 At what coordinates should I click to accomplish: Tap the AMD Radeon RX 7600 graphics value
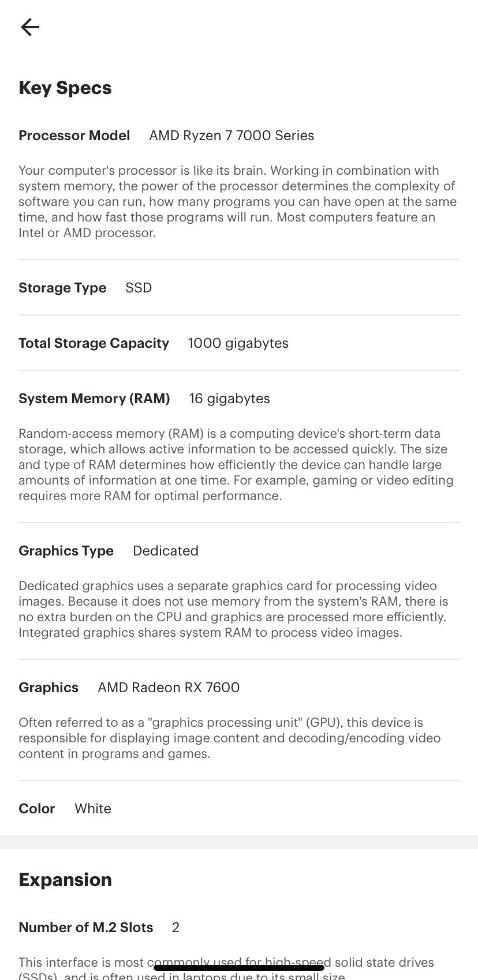point(168,688)
